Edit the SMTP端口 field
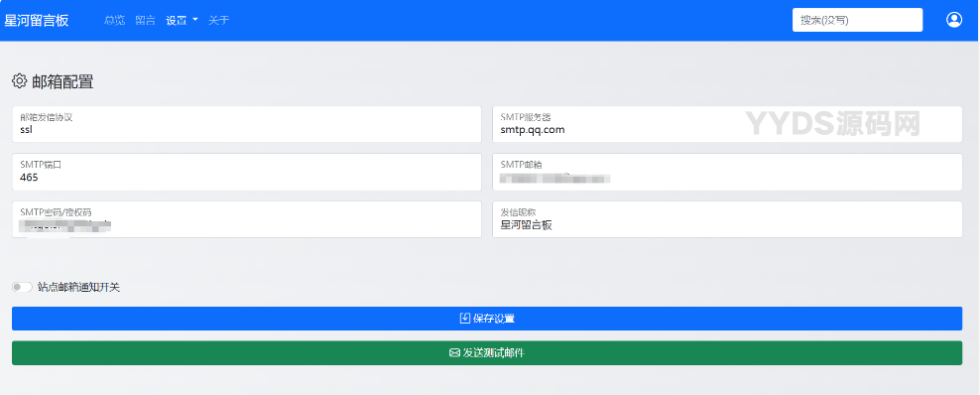Viewport: 980px width, 395px height. 247,172
